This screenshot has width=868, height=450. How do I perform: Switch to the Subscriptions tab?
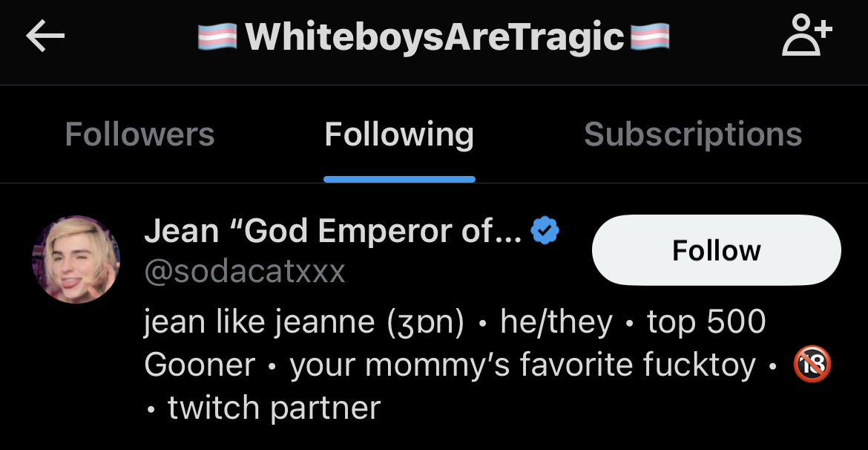[x=693, y=134]
